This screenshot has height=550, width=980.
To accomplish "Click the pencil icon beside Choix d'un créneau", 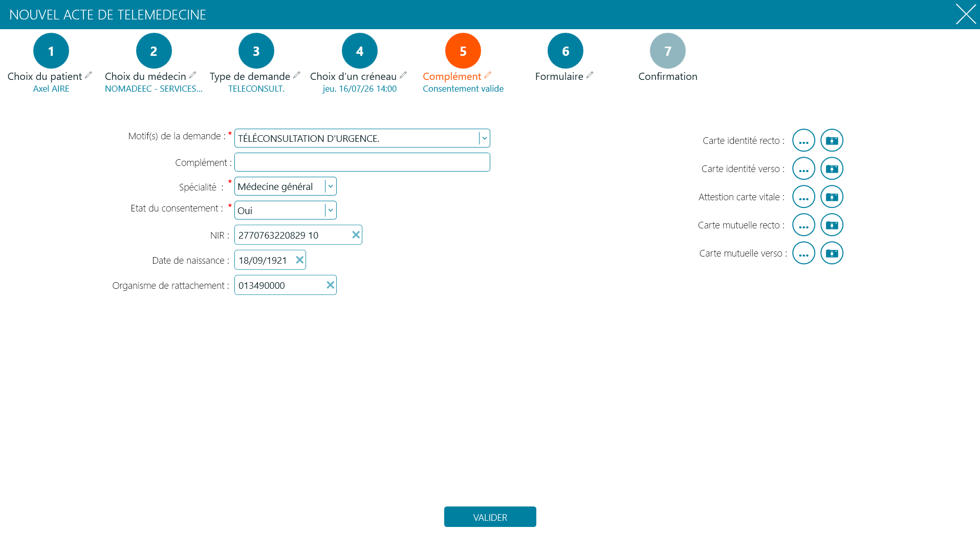I will pos(403,75).
